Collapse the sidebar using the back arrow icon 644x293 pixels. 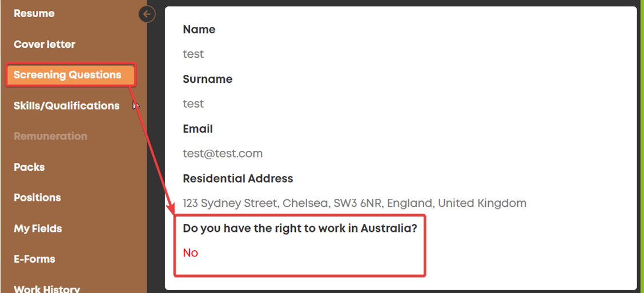[x=147, y=14]
